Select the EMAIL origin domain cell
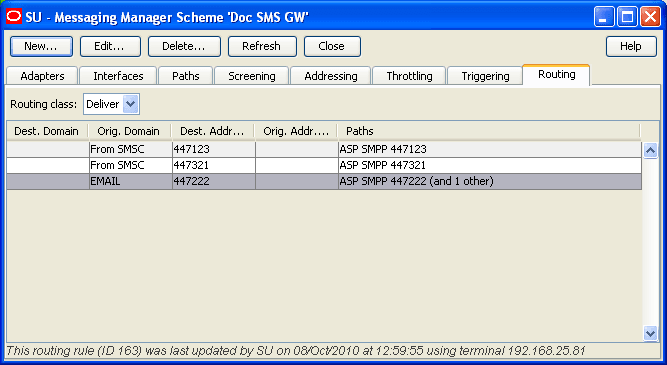667x365 pixels. click(x=131, y=181)
